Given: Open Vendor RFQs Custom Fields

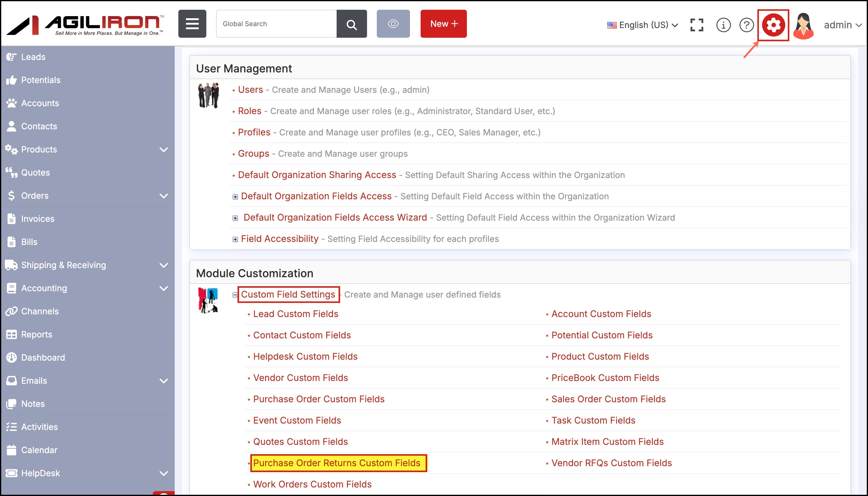Looking at the screenshot, I should 611,463.
